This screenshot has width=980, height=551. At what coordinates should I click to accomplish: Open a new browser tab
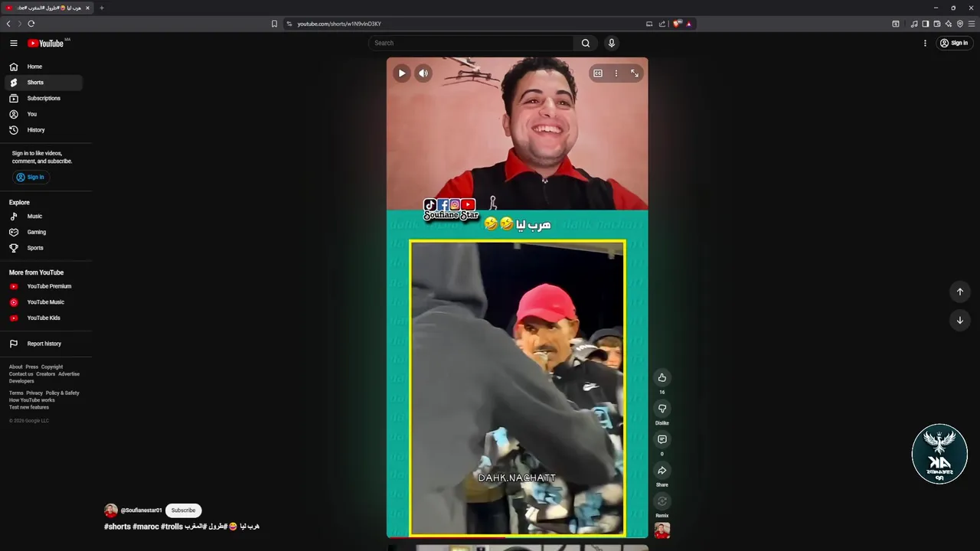pyautogui.click(x=102, y=8)
